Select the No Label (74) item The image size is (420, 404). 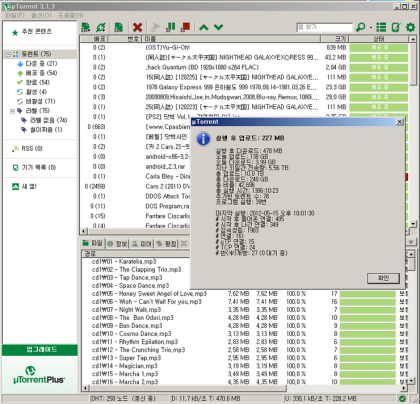coord(44,120)
